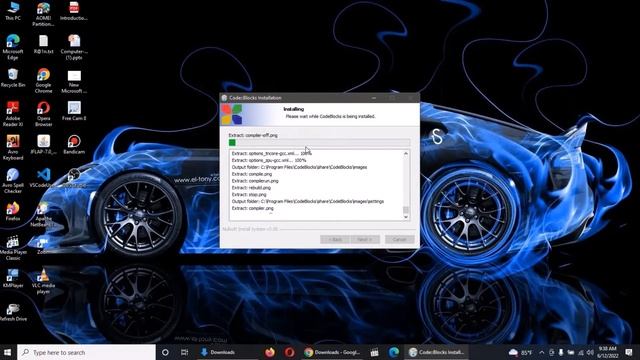Image resolution: width=640 pixels, height=360 pixels.
Task: Click the taskbar search box
Action: [86, 352]
